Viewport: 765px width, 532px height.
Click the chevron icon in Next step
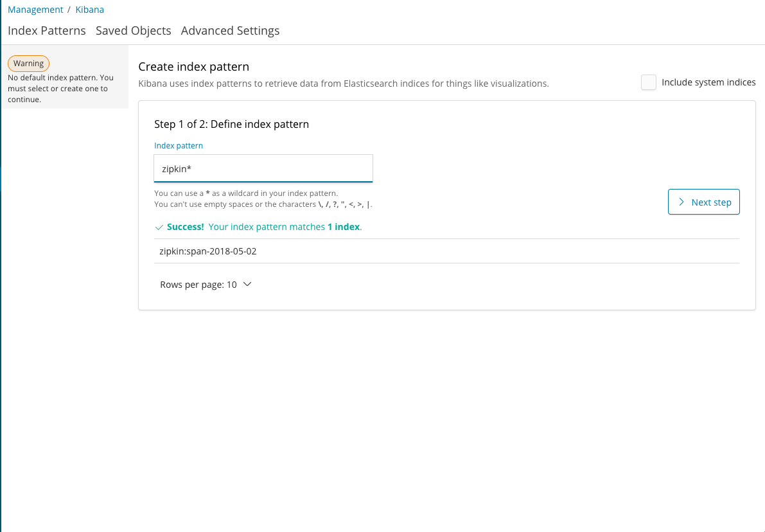(x=681, y=202)
